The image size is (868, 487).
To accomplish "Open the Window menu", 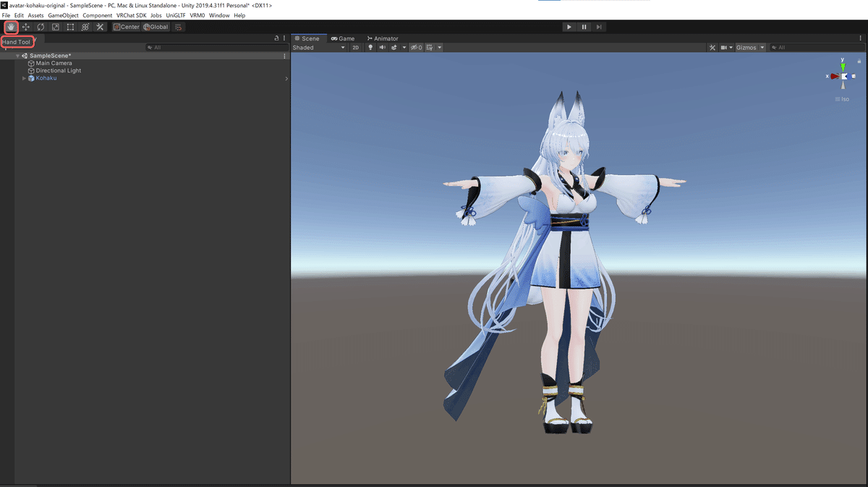I will pyautogui.click(x=219, y=15).
